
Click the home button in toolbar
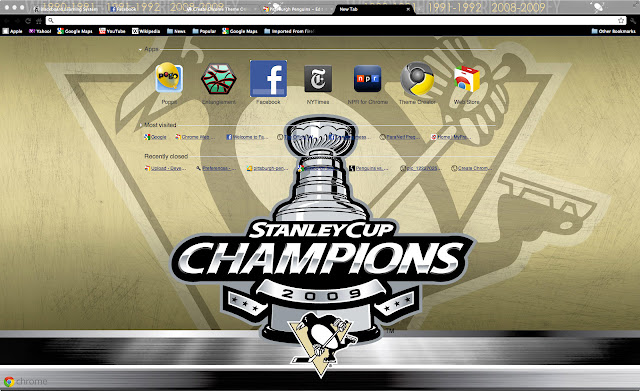coord(39,21)
